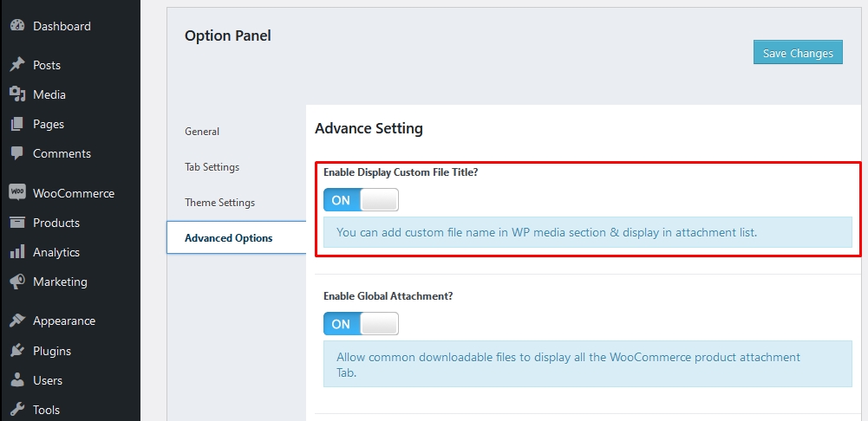Open the Media library icon
This screenshot has height=421, width=868.
click(x=17, y=94)
